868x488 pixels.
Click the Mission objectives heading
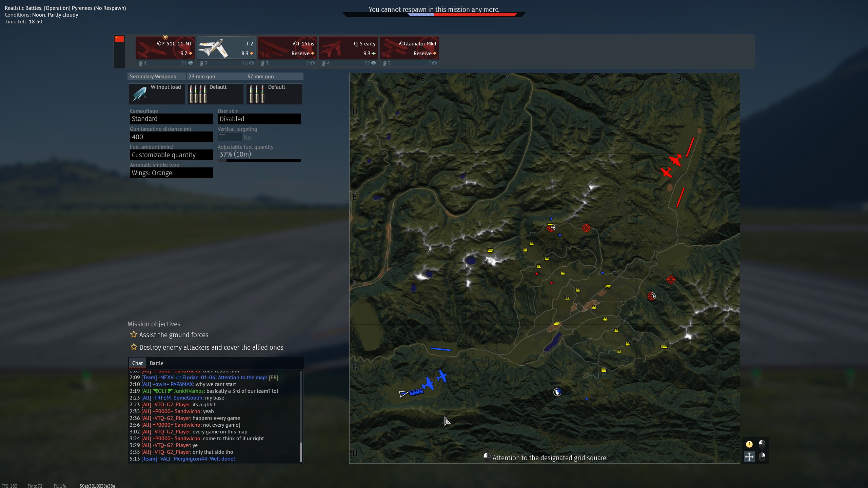pyautogui.click(x=154, y=324)
